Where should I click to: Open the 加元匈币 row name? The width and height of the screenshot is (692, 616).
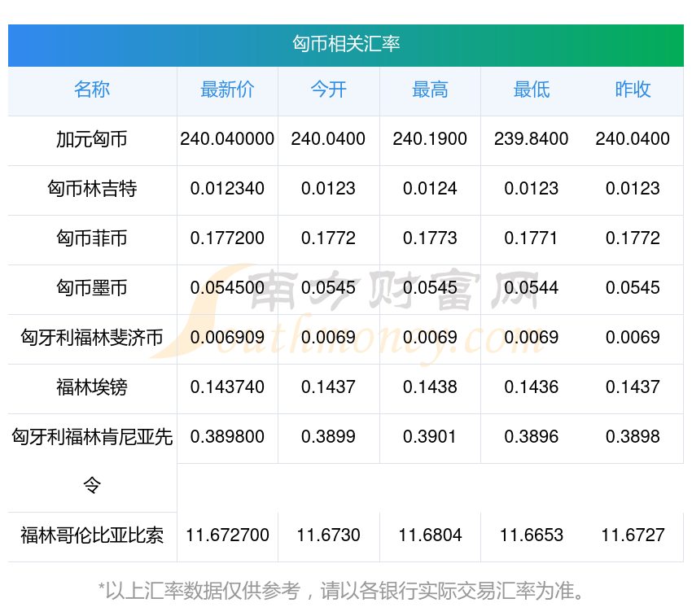click(x=92, y=140)
